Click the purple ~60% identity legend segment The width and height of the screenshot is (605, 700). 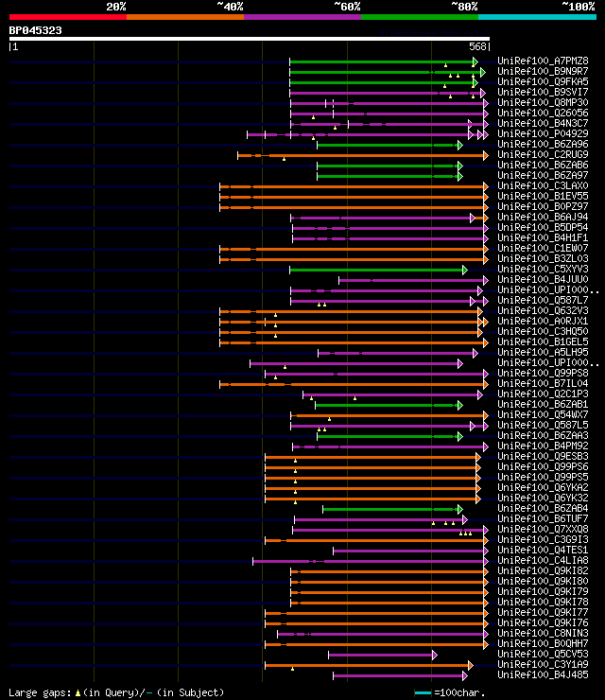pos(302,17)
